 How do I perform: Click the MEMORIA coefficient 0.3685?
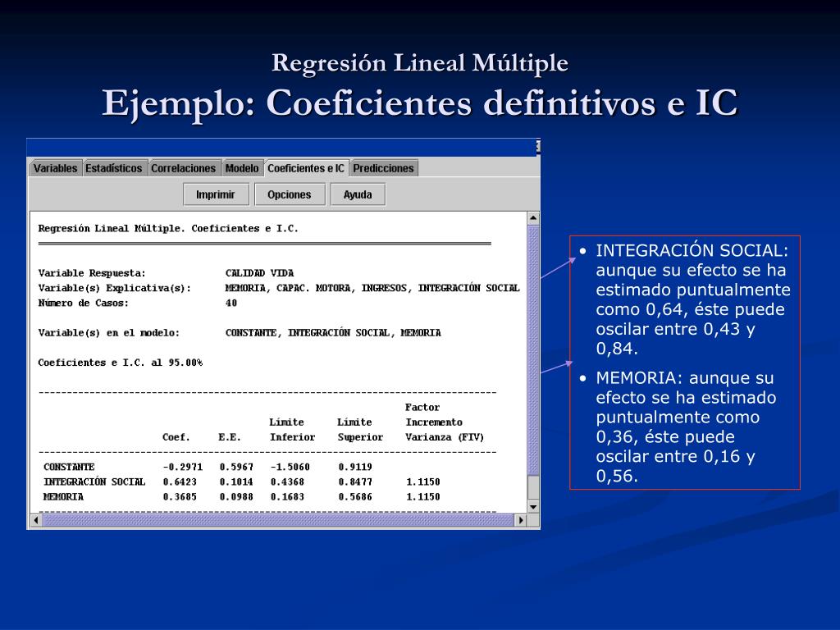(x=180, y=497)
